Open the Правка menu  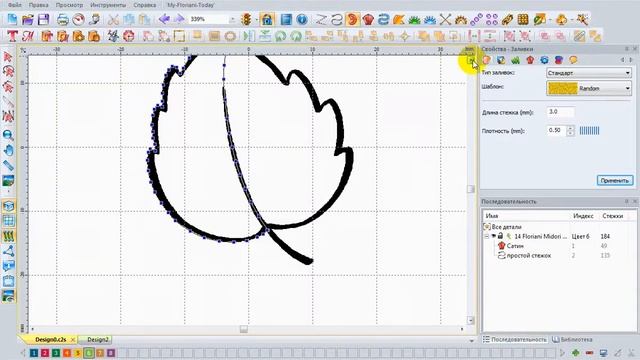(x=39, y=5)
